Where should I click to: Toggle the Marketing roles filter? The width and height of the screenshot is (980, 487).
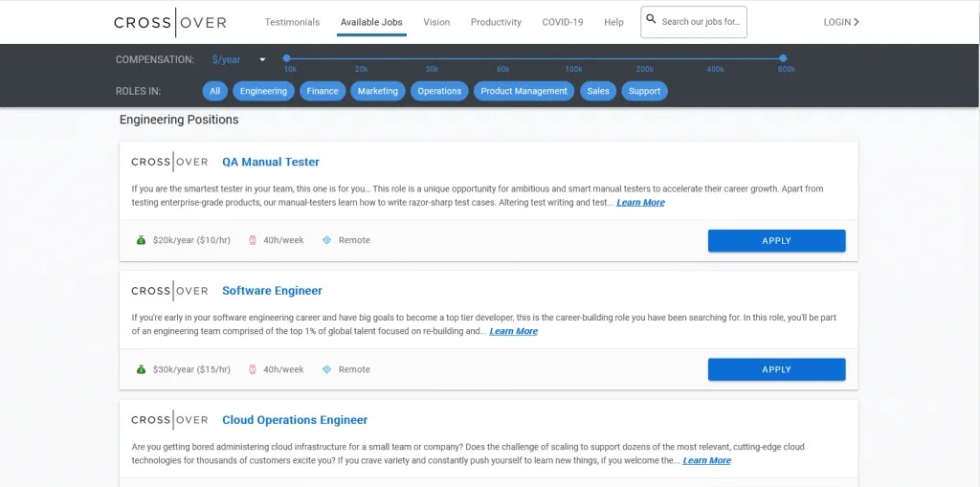click(377, 91)
